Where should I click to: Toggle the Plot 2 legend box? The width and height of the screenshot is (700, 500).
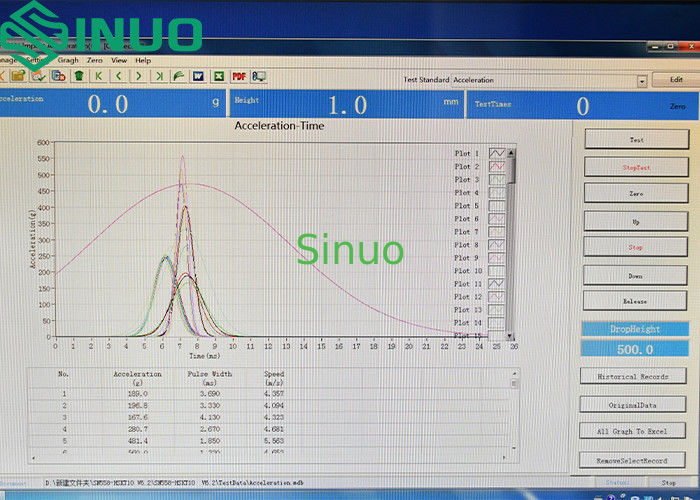(496, 166)
